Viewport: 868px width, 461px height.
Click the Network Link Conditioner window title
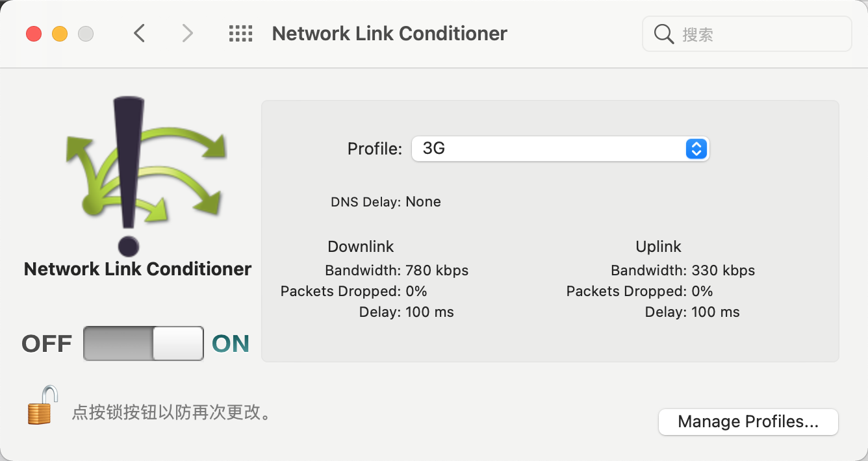click(389, 34)
